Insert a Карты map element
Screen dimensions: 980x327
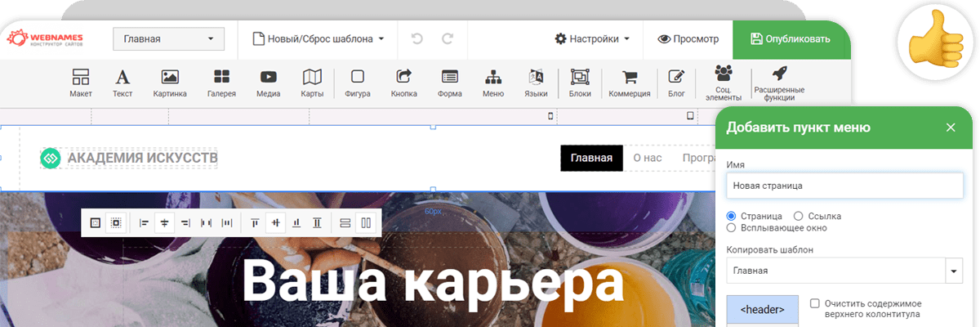click(312, 83)
